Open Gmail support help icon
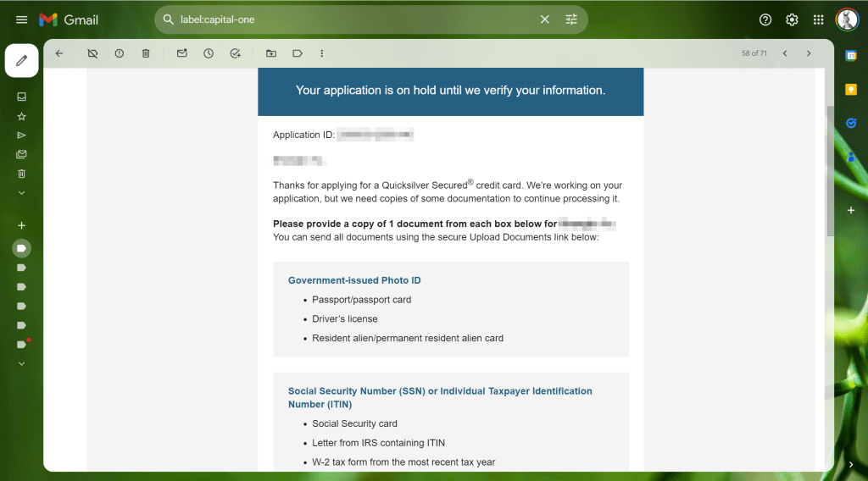Viewport: 868px width, 481px height. click(765, 20)
